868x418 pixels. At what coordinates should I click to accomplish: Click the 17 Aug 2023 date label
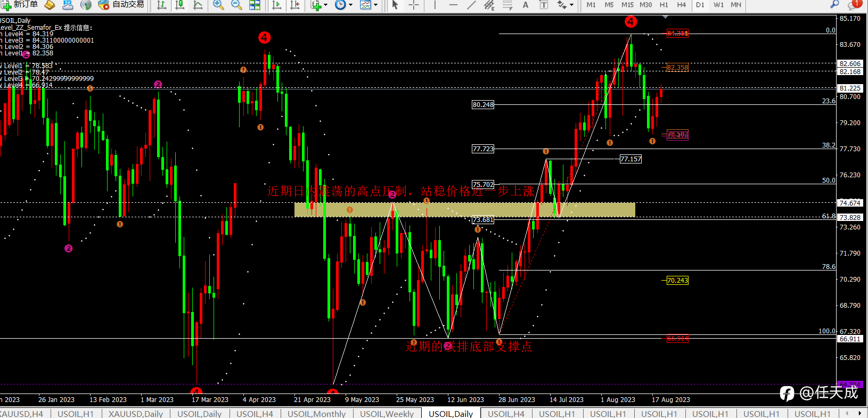tap(670, 399)
